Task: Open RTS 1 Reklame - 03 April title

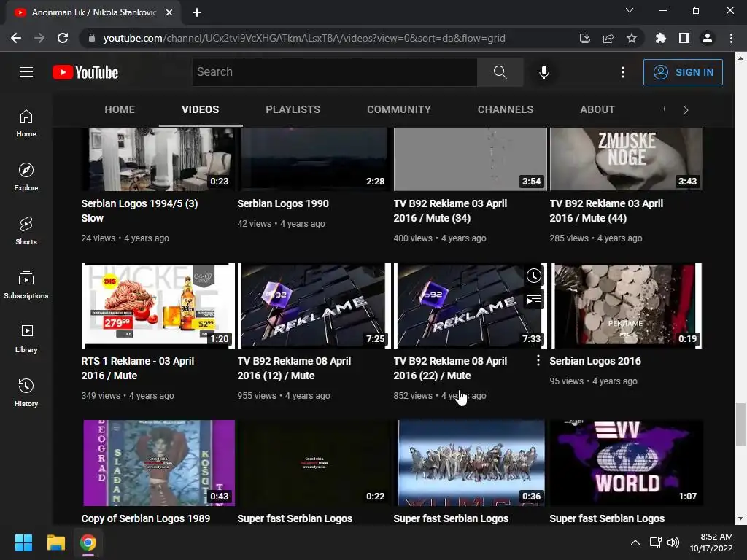Action: [x=138, y=368]
